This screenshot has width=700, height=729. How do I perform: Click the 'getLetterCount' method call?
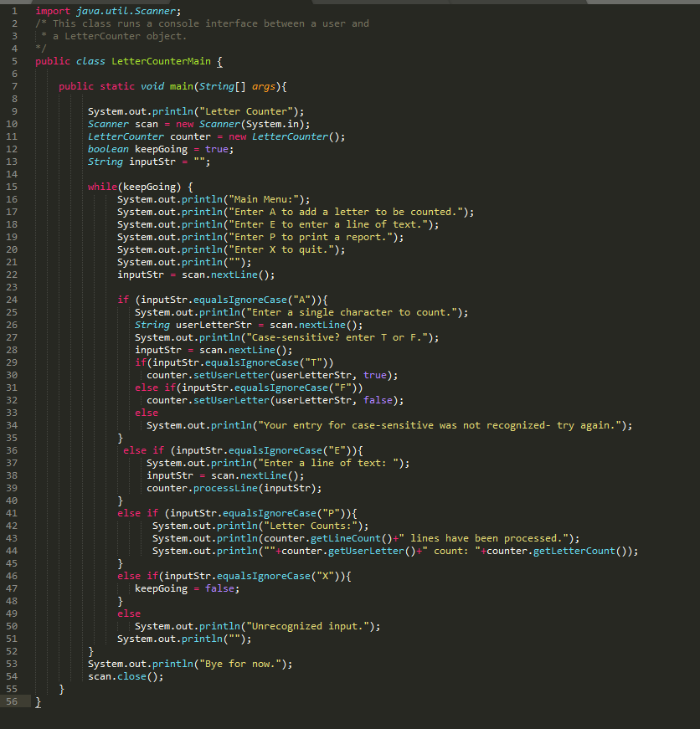click(574, 551)
